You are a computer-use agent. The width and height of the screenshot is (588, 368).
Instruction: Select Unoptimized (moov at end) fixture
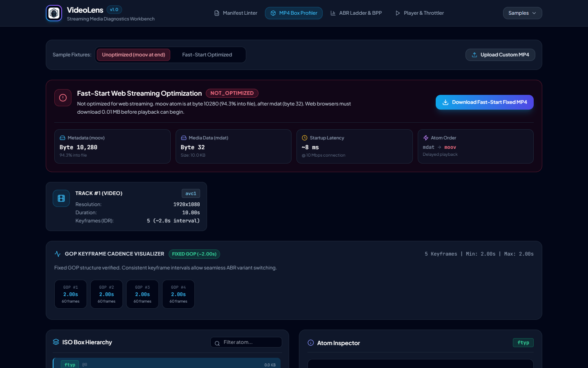[134, 55]
